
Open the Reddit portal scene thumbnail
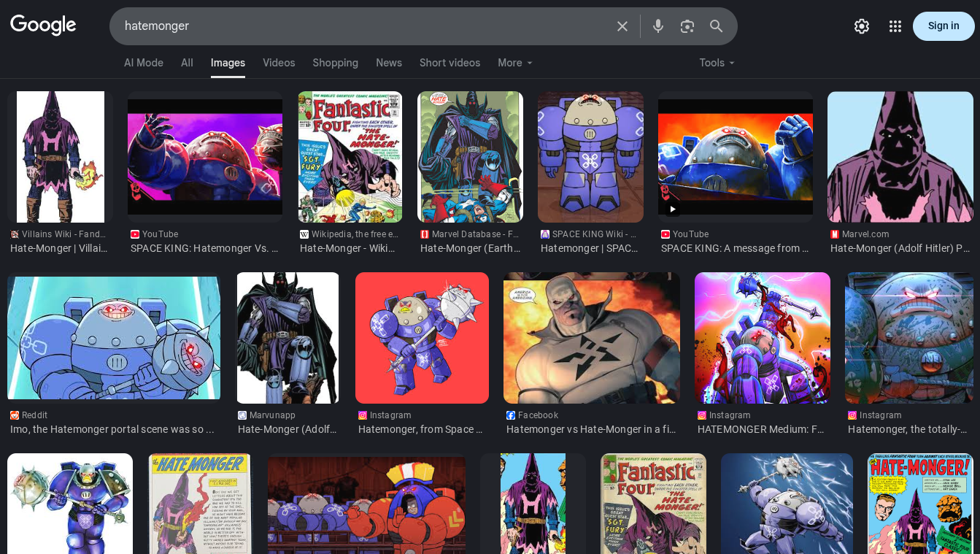coord(114,338)
